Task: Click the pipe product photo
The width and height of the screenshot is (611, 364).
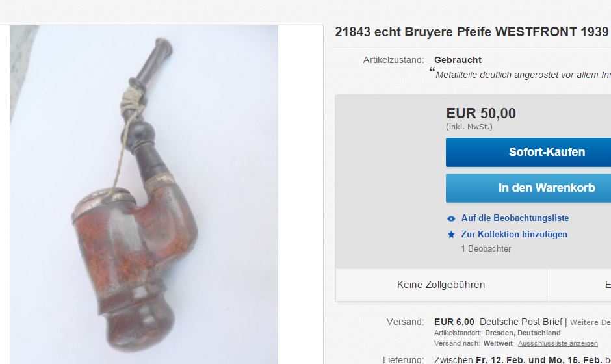Action: pos(144,194)
